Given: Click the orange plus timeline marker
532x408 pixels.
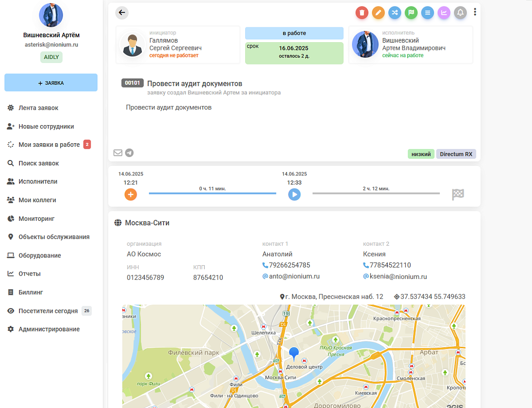Looking at the screenshot, I should pyautogui.click(x=131, y=194).
